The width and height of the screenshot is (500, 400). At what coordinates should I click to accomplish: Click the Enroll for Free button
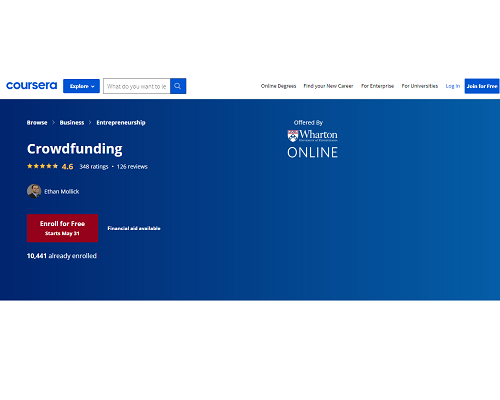(62, 228)
